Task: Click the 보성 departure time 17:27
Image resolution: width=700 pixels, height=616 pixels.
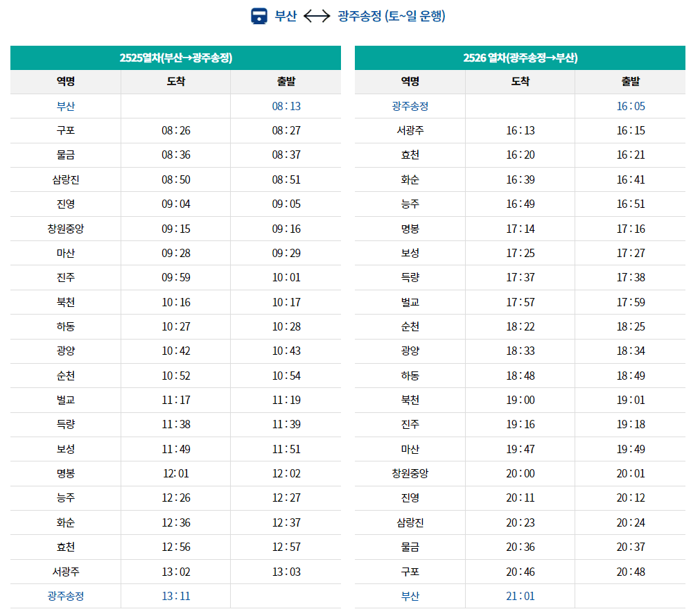Action: click(631, 252)
